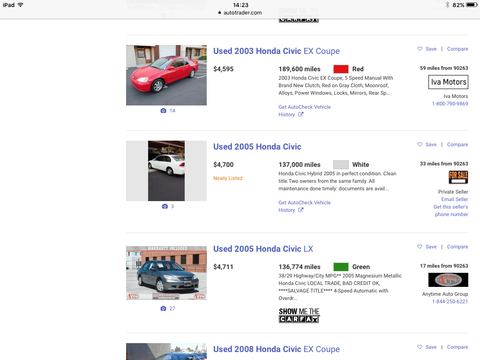This screenshot has height=360, width=480.
Task: Click external link icon on red Civic's AutoCheck
Action: pos(301,114)
